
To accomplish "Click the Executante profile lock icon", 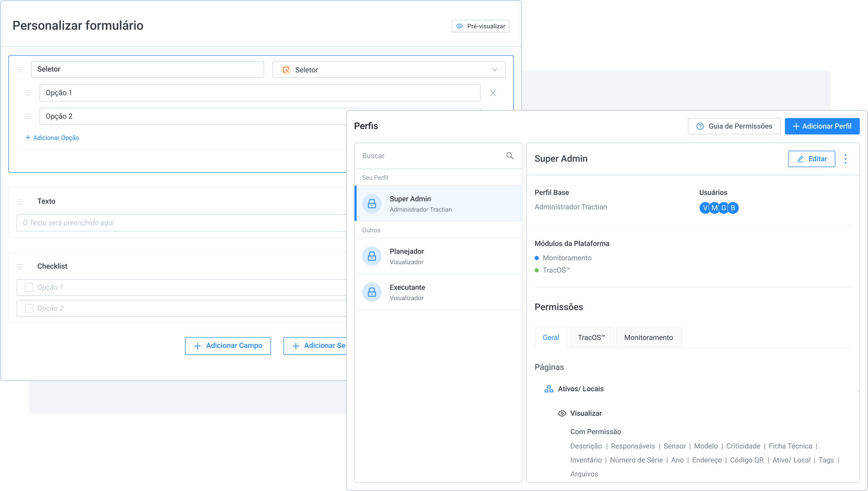I will click(372, 292).
